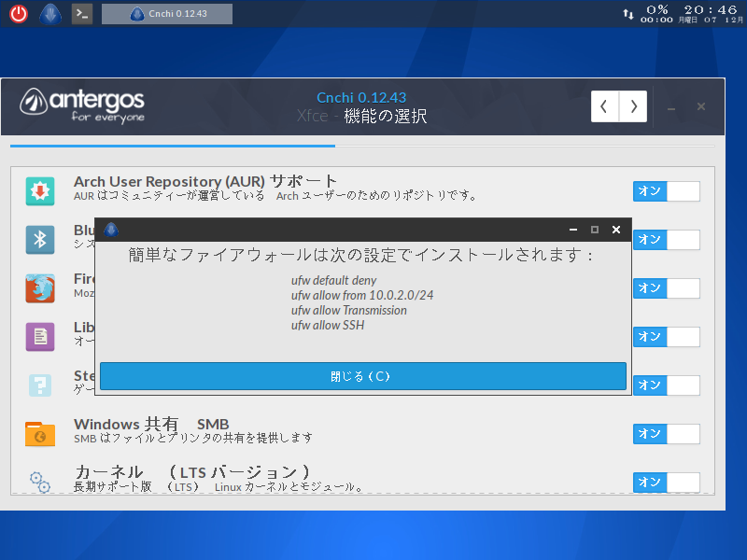The width and height of the screenshot is (747, 560).
Task: Turn off the Windows SMB sharing switch
Action: [666, 434]
